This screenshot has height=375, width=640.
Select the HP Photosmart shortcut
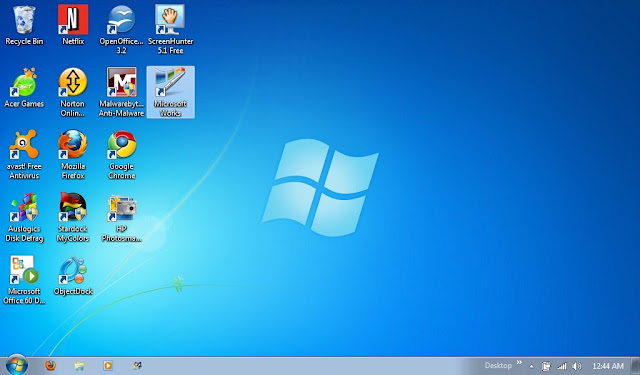coord(121,217)
